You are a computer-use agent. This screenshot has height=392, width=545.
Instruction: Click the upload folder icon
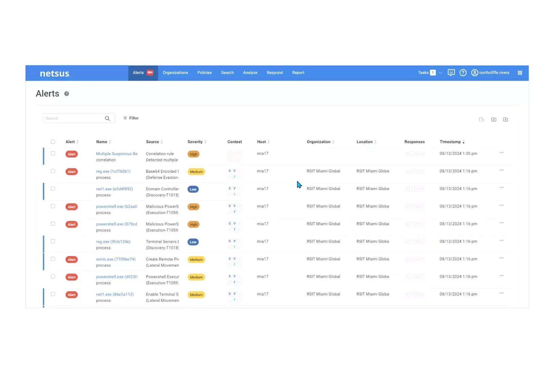[505, 119]
